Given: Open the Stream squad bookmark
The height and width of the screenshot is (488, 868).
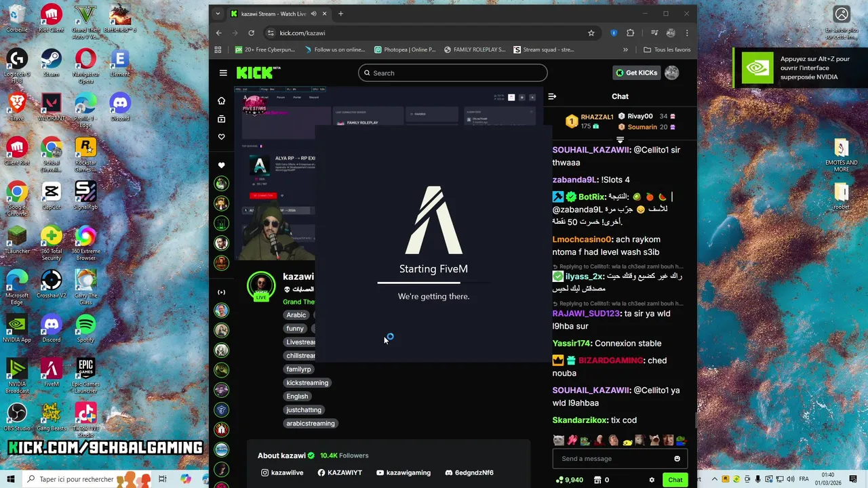Looking at the screenshot, I should [x=544, y=49].
